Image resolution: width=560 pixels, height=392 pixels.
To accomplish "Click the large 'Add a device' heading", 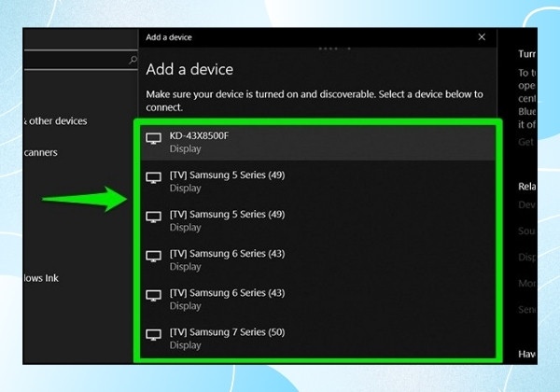I will coord(189,69).
